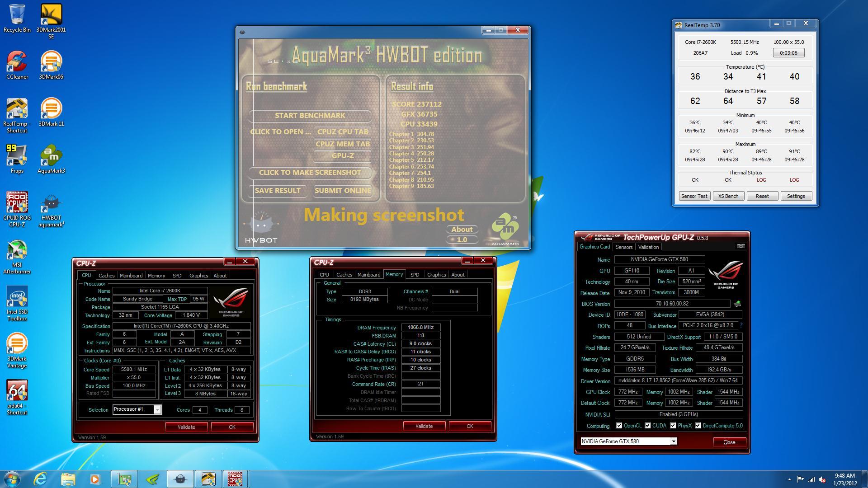Click CPUZ MEM TAB in AquaMark3
The width and height of the screenshot is (868, 488).
[343, 144]
